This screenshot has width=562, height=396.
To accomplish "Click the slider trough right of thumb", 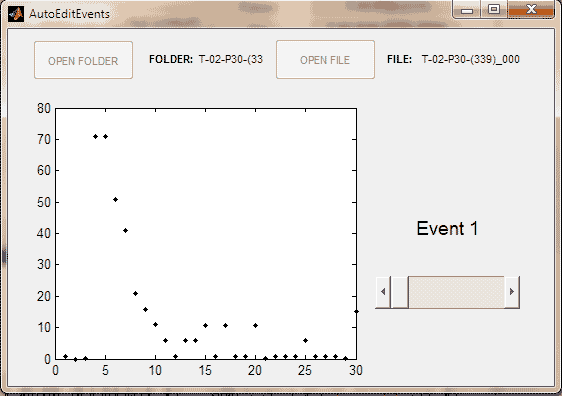I will tap(456, 292).
